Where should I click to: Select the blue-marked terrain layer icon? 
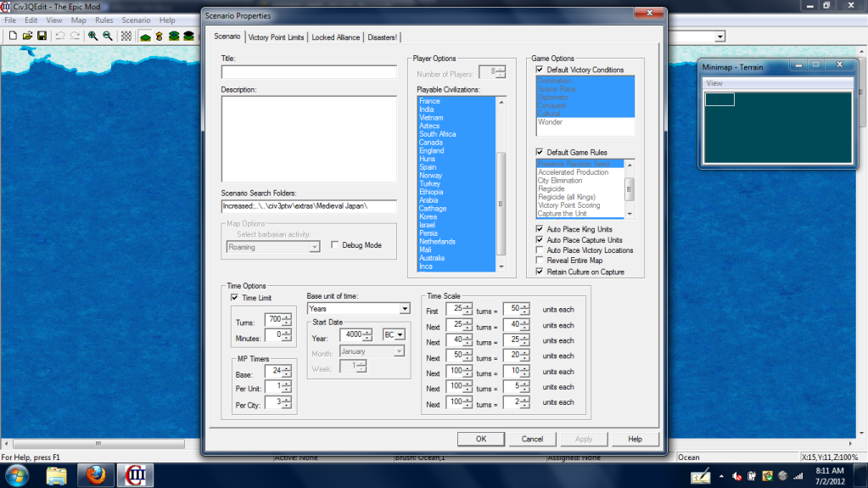click(174, 36)
